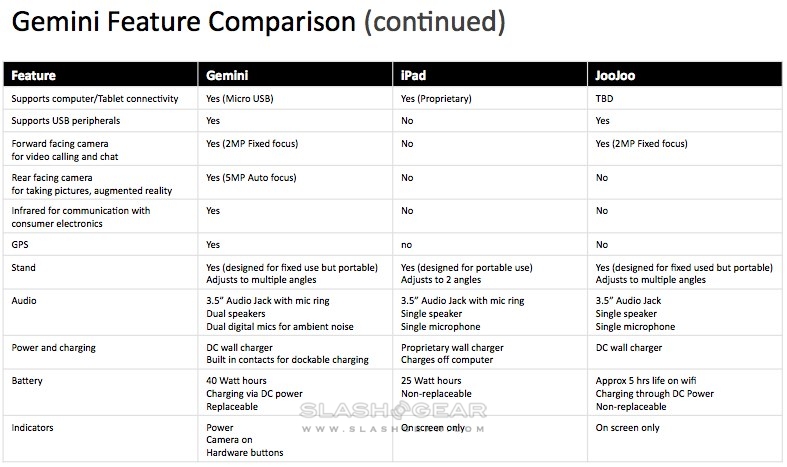Viewport: 787px width, 467px height.
Task: Select the "JooJoo" column header
Action: click(615, 75)
